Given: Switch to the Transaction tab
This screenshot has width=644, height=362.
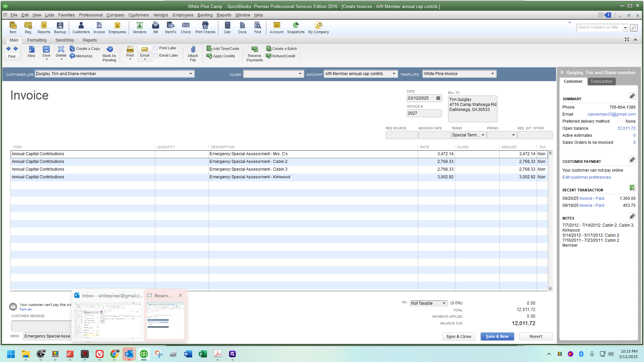Looking at the screenshot, I should (601, 81).
